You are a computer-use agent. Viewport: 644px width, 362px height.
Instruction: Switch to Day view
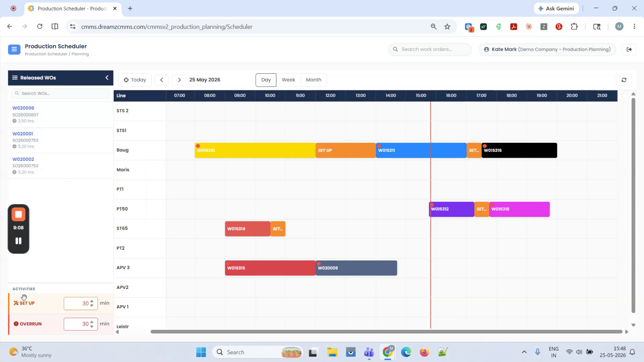click(x=266, y=80)
